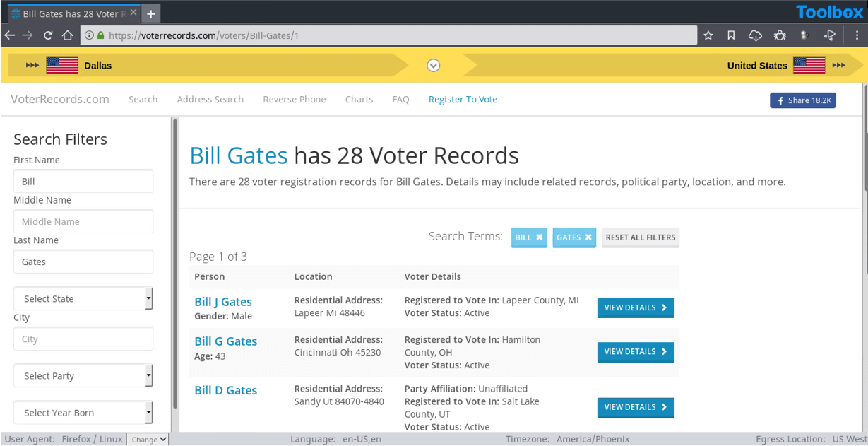Click the Last Name field containing Gates

pyautogui.click(x=83, y=262)
